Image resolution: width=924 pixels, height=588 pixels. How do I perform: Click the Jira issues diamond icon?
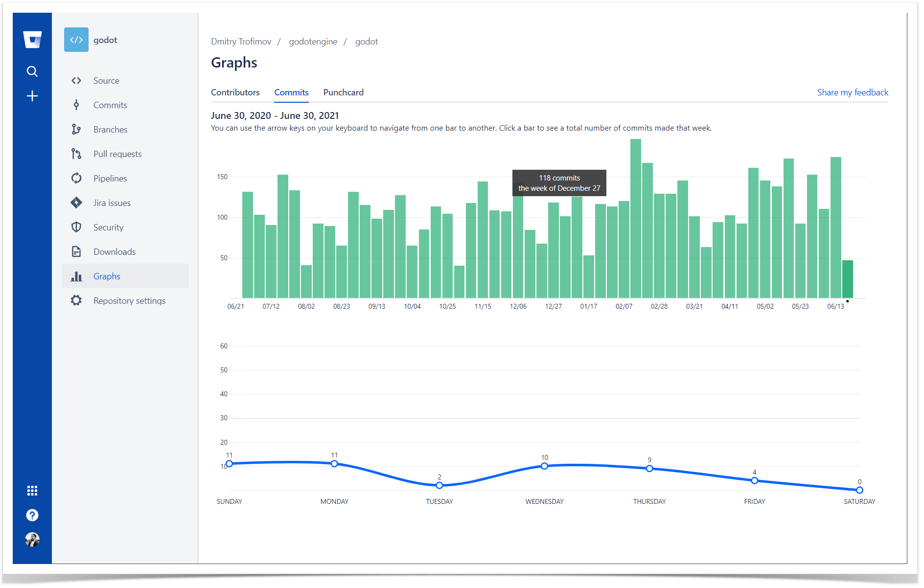pyautogui.click(x=76, y=203)
